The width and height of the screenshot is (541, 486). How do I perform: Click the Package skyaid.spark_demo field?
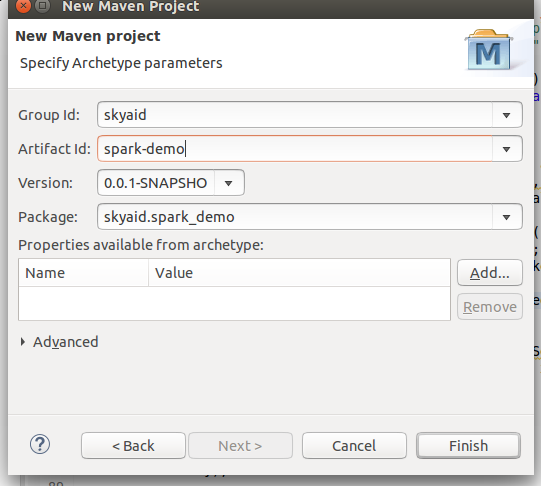click(295, 217)
